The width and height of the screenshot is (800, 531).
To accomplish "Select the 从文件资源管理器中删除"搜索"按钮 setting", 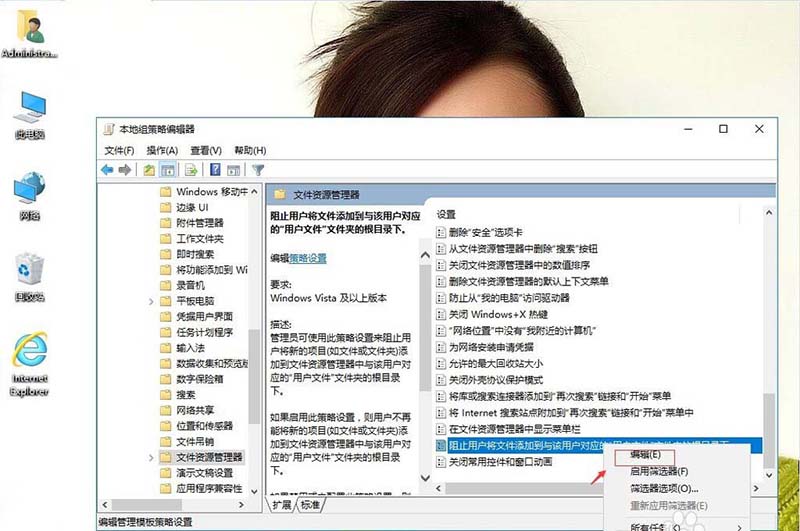I will pyautogui.click(x=523, y=249).
